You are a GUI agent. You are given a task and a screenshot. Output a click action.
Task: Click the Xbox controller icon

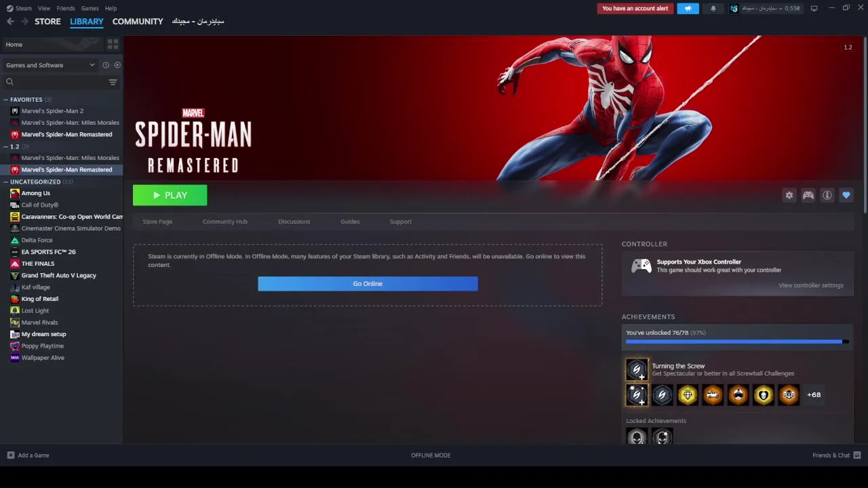(641, 266)
